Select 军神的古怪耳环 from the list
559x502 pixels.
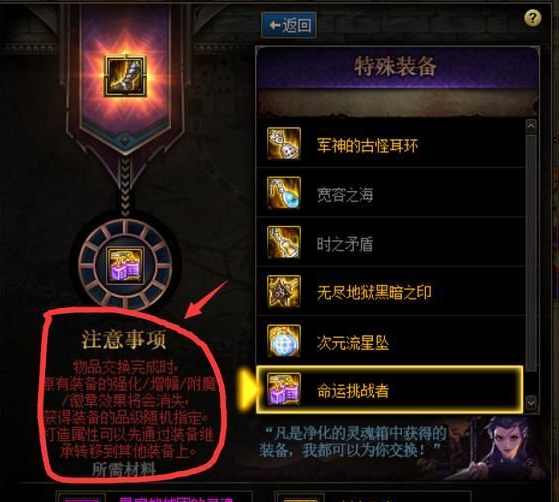(391, 144)
